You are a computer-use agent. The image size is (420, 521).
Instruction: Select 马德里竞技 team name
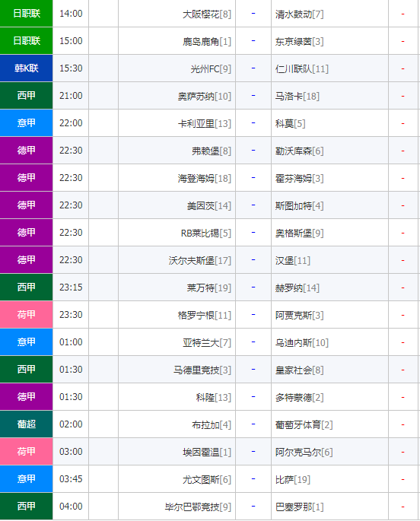coord(196,370)
